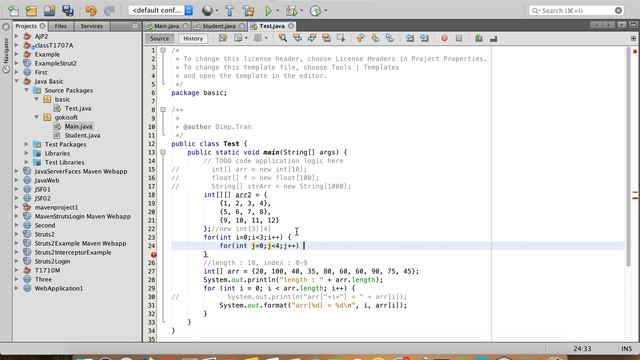Screen dimensions: 640x360
Task: Save all files with toolbar icon
Action: click(x=68, y=11)
